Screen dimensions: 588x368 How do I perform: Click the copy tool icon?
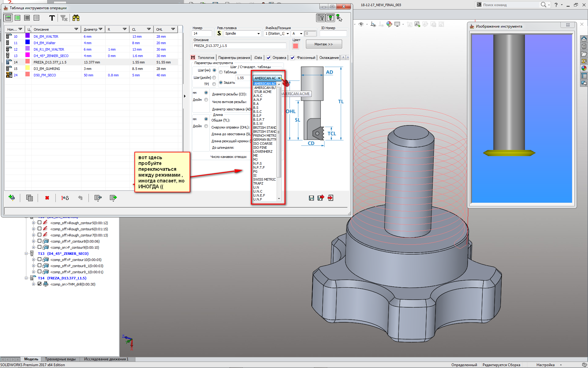point(29,198)
